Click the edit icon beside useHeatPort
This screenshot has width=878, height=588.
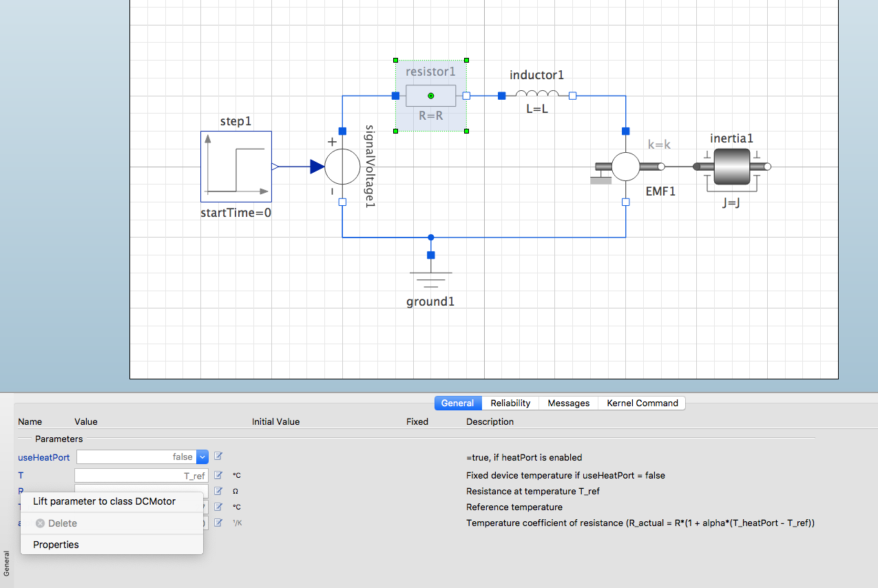tap(218, 456)
